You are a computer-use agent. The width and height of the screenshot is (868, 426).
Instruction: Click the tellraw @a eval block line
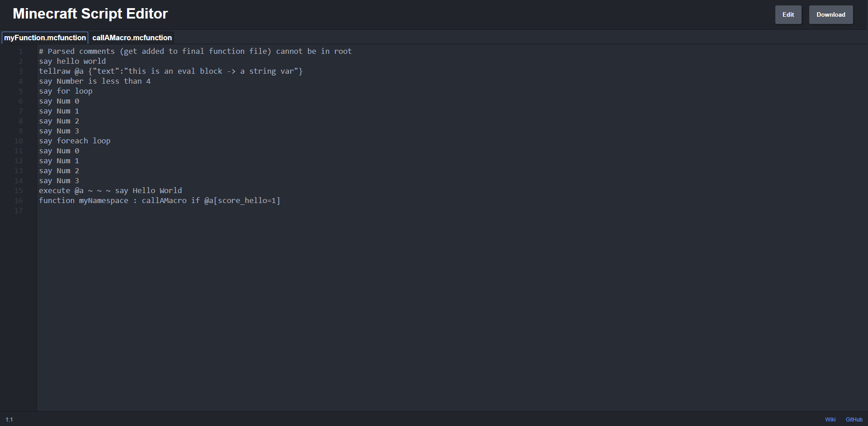pos(171,71)
